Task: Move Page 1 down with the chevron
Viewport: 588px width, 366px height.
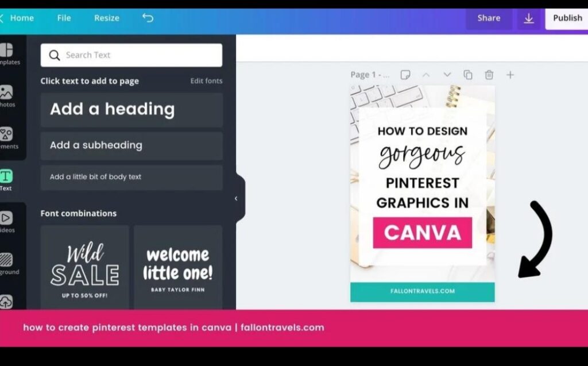Action: point(447,75)
